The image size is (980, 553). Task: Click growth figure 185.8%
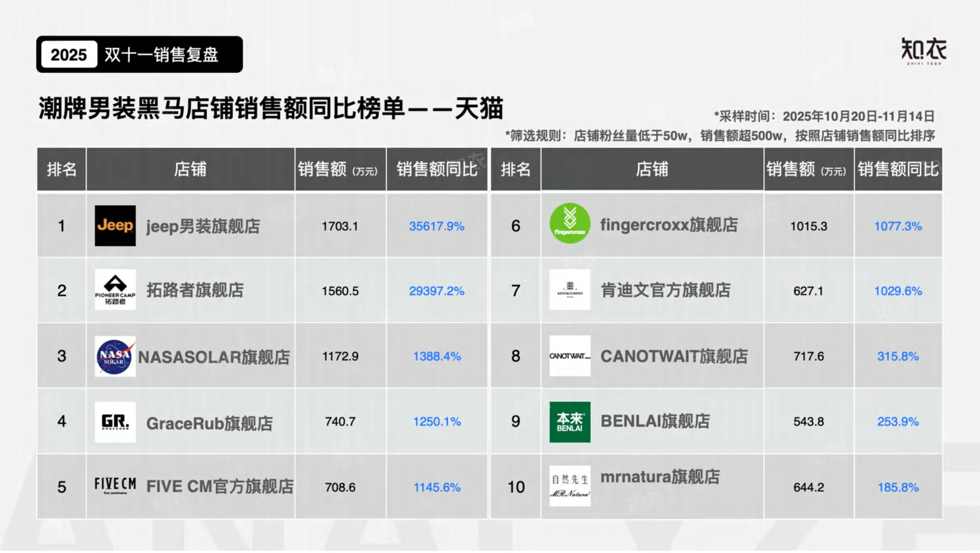coord(898,487)
